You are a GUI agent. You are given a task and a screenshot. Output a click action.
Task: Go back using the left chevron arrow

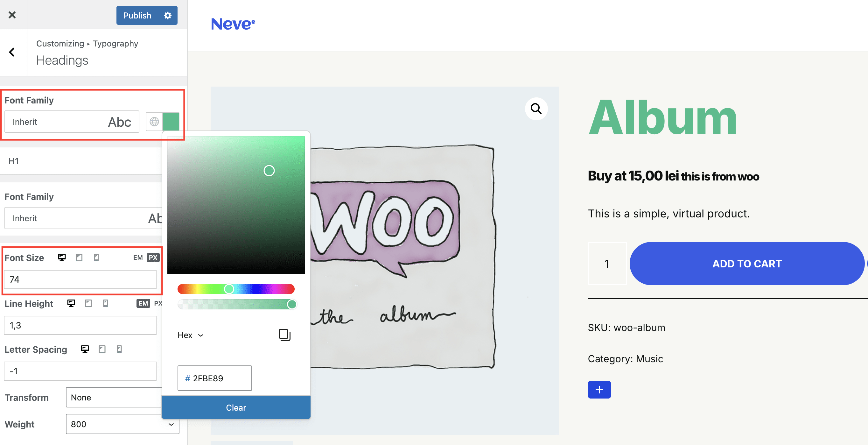[x=12, y=52]
